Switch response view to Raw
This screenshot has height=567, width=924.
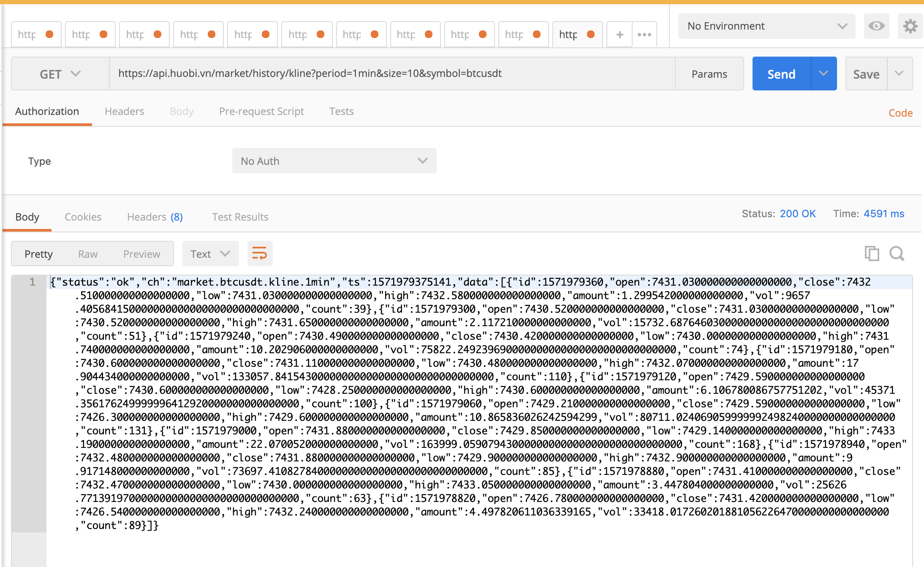click(x=88, y=254)
